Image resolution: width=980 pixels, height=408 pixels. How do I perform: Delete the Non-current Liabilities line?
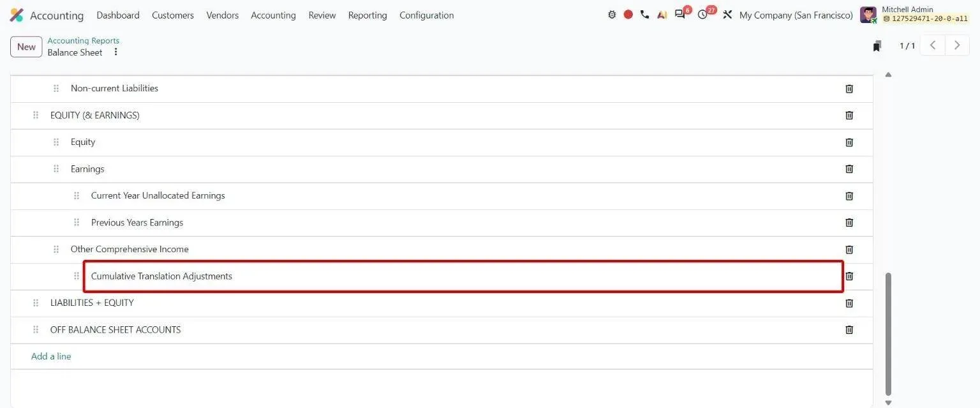click(849, 89)
